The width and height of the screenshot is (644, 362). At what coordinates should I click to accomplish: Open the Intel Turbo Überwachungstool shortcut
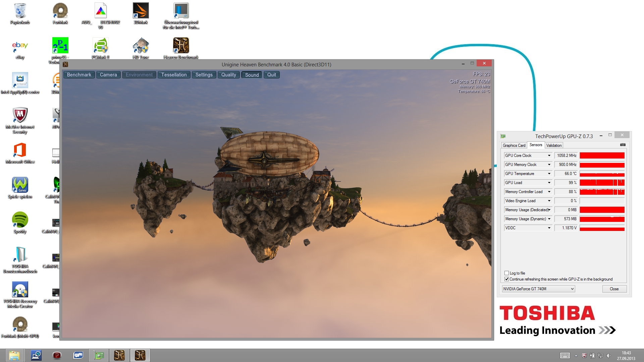pyautogui.click(x=181, y=15)
